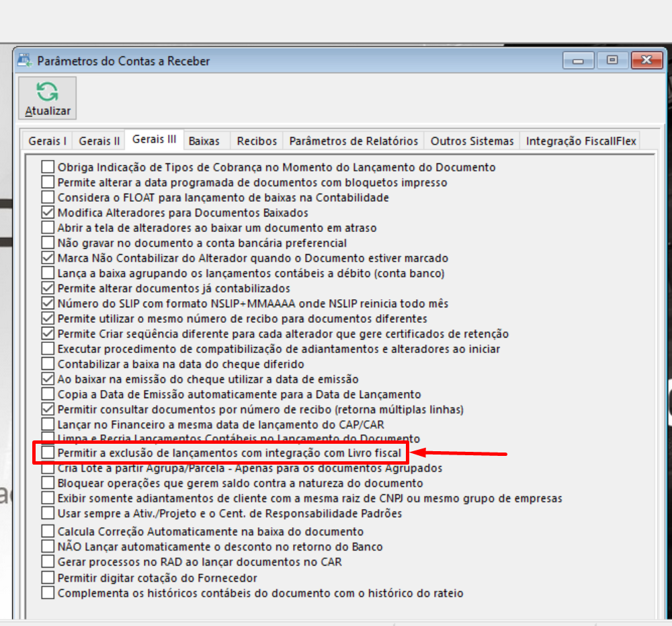Open the Integração FiscallFlex tab

click(x=581, y=141)
